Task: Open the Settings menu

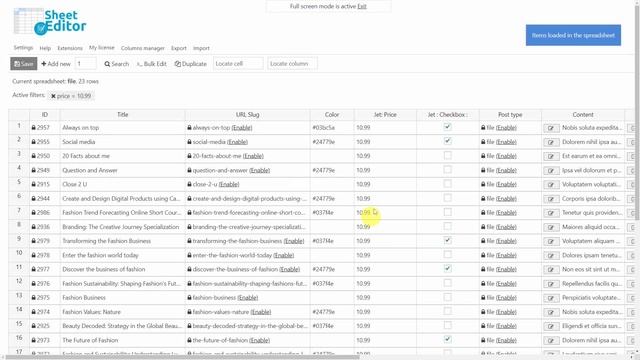Action: [x=23, y=48]
